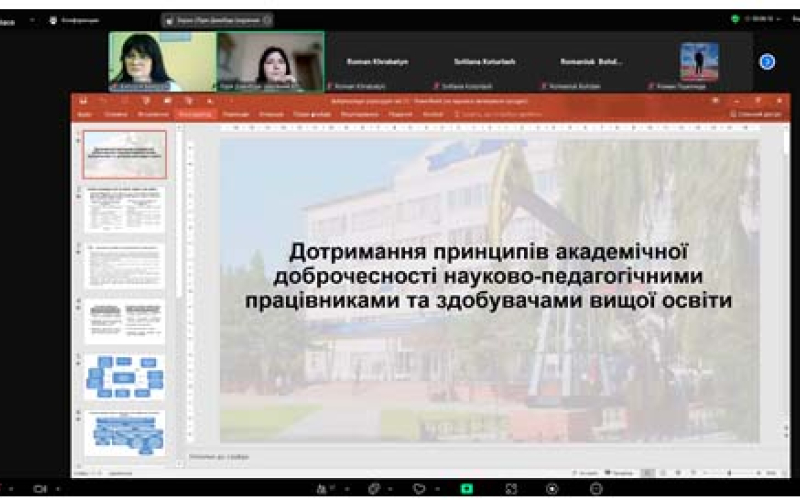The image size is (800, 500).
Task: Click the Zoom more options icon
Action: click(x=596, y=489)
